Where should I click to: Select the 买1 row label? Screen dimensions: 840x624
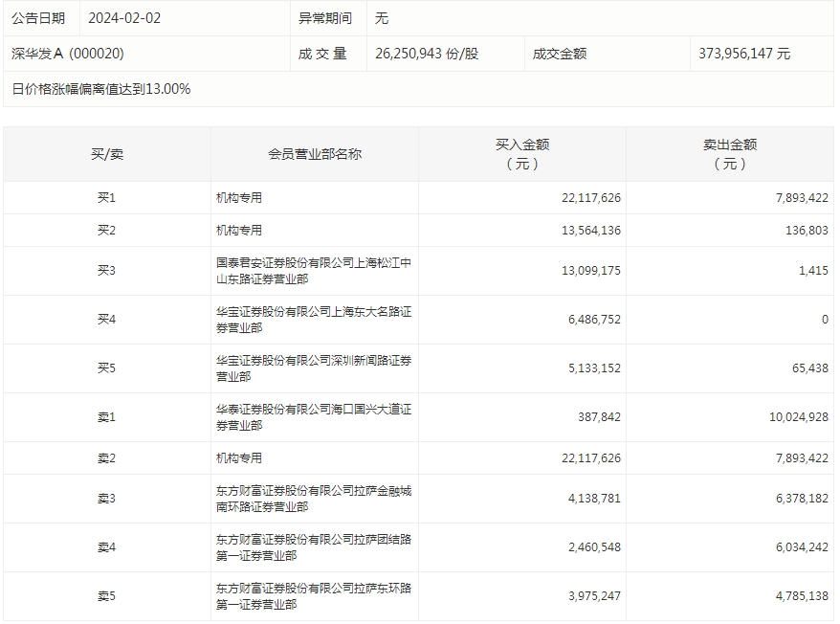pos(106,198)
